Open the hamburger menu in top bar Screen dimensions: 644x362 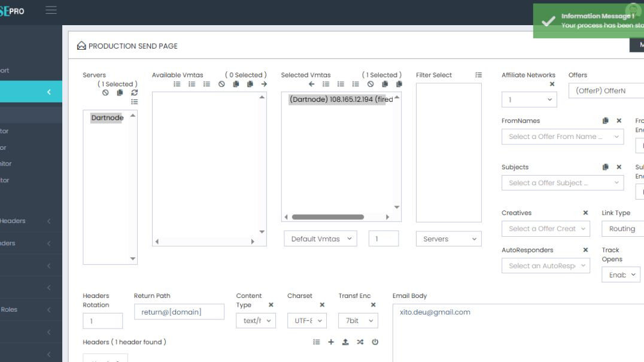pos(51,10)
